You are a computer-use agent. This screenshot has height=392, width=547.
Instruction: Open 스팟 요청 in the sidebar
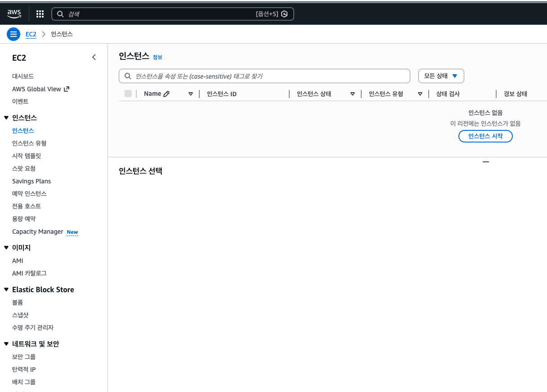coord(24,169)
